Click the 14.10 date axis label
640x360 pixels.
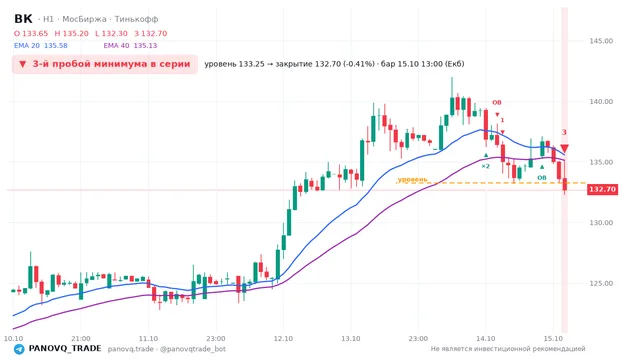pyautogui.click(x=486, y=338)
